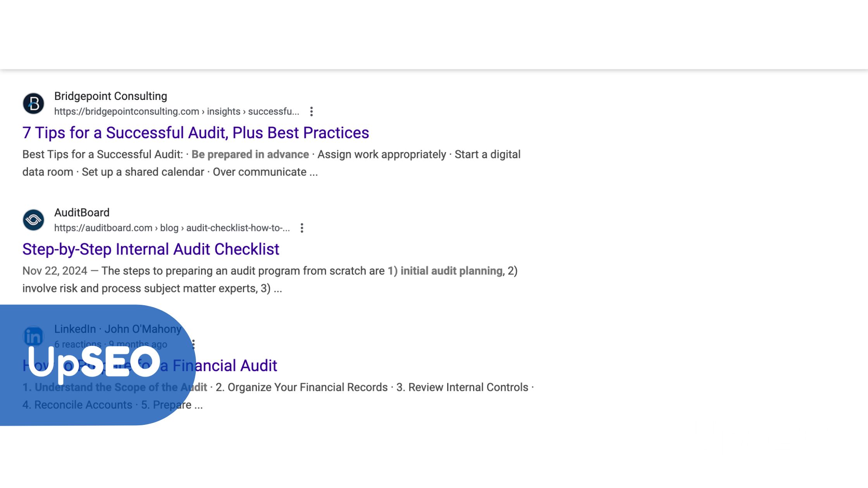
Task: Click 'Set up a shared calendar' snippet text
Action: (143, 172)
